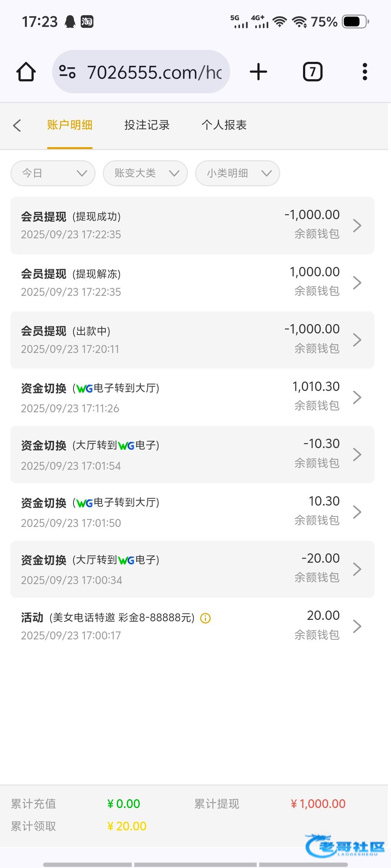
Task: Open the 提现解冻 transaction entry
Action: click(x=192, y=282)
